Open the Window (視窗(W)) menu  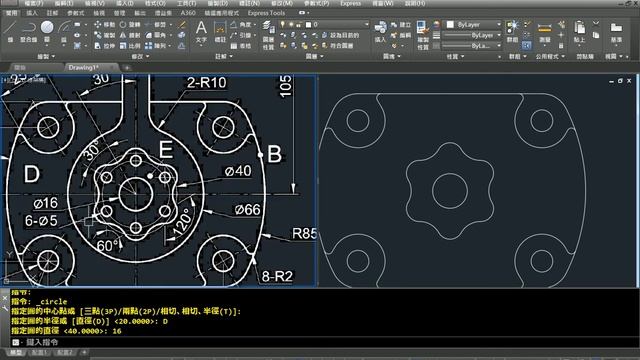[383, 3]
